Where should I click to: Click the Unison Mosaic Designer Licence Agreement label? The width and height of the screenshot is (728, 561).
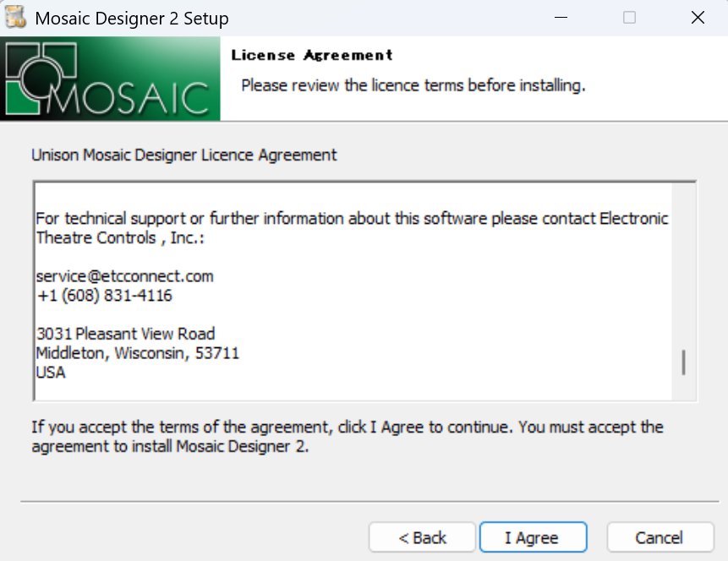coord(183,155)
